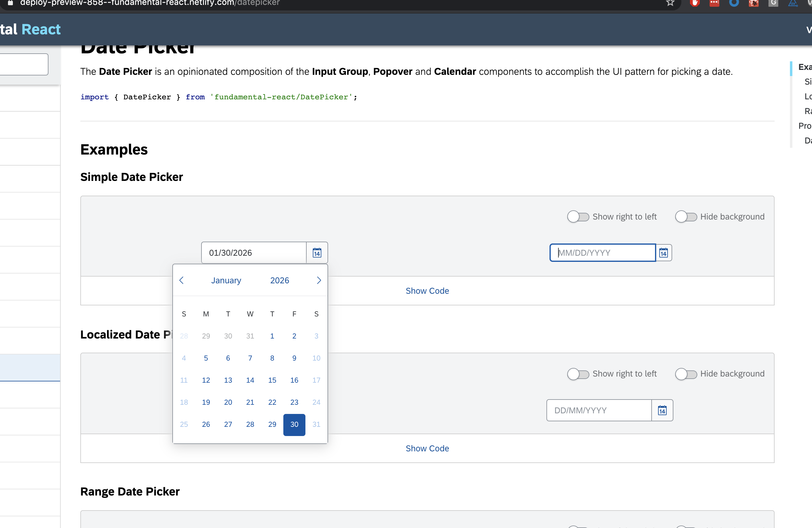Viewport: 812px width, 528px height.
Task: Show Code for Simple Date Picker
Action: (427, 291)
